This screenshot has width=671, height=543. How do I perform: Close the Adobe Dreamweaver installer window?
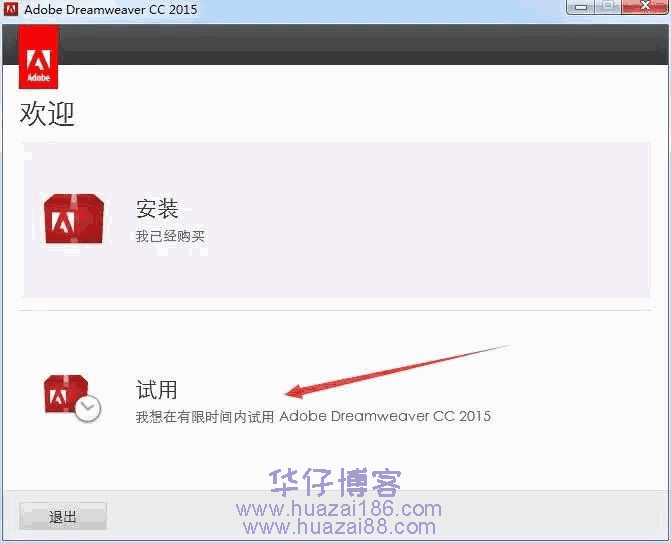[645, 6]
